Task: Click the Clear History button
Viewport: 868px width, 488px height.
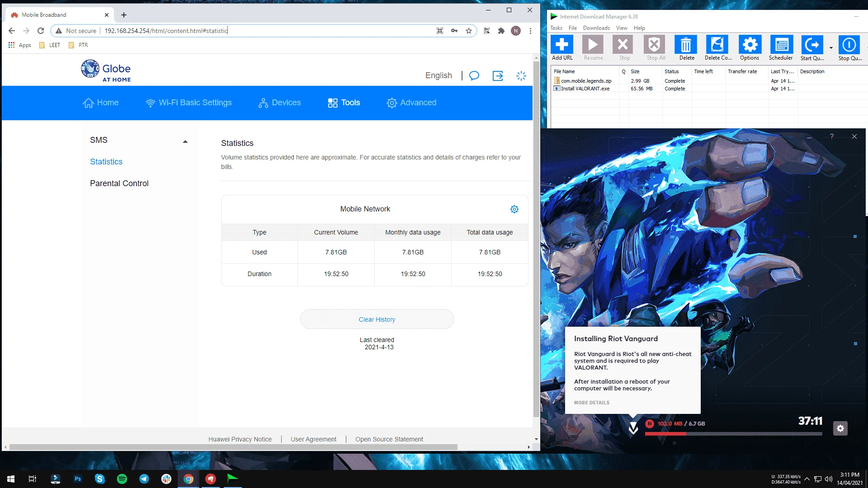Action: 377,319
